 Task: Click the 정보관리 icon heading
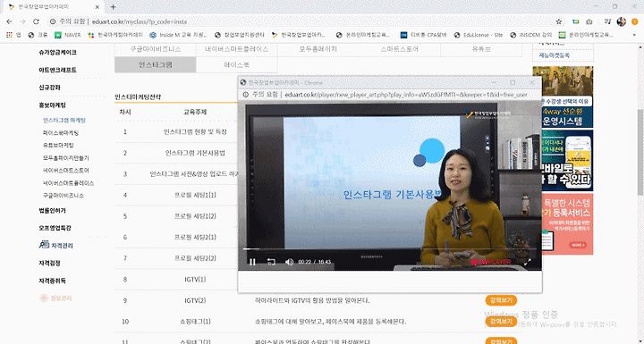(55, 298)
